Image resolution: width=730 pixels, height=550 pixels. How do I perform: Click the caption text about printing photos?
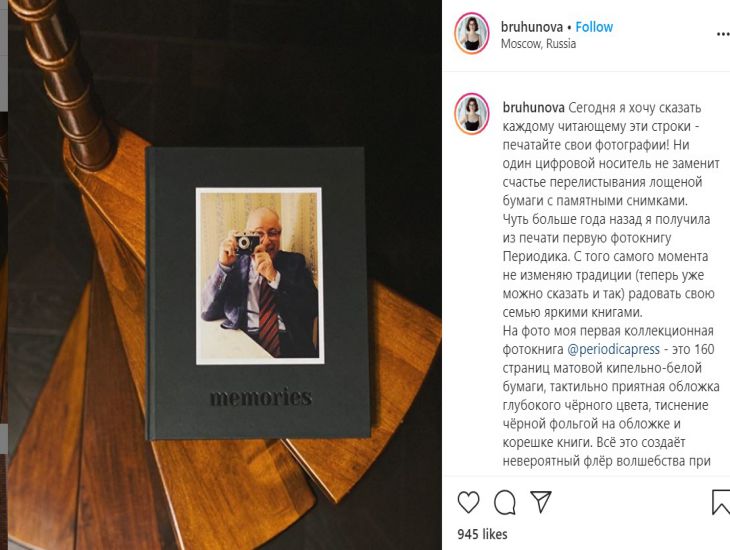tap(611, 284)
